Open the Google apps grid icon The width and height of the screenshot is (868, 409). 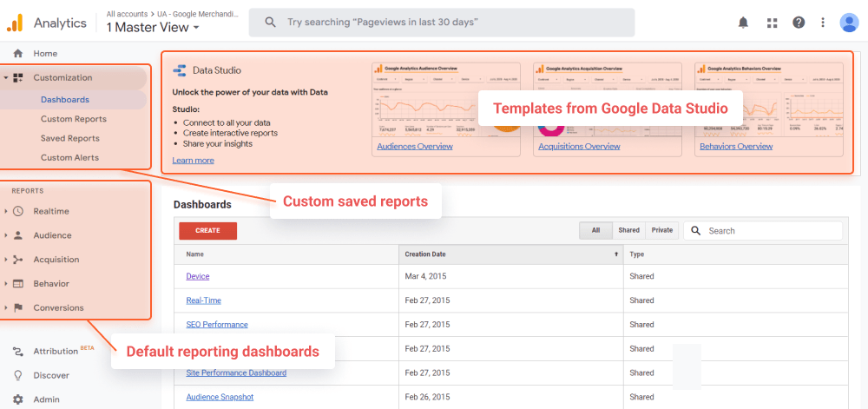coord(772,23)
